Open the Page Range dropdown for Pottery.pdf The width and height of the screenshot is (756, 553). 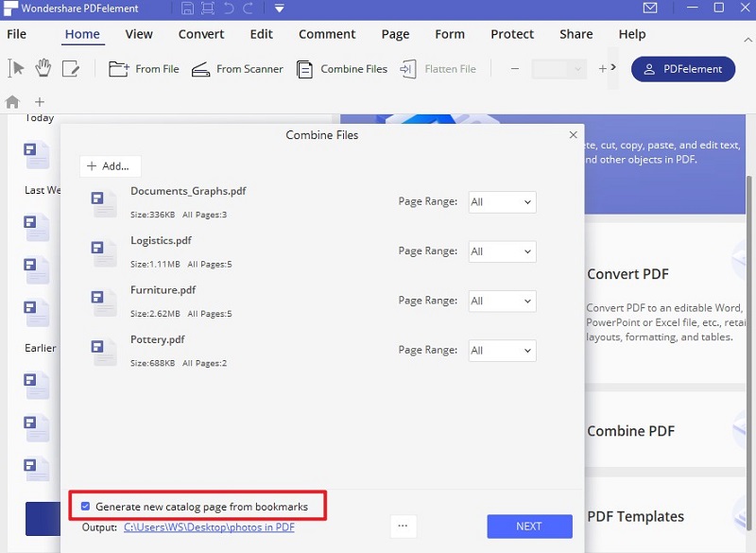click(502, 351)
